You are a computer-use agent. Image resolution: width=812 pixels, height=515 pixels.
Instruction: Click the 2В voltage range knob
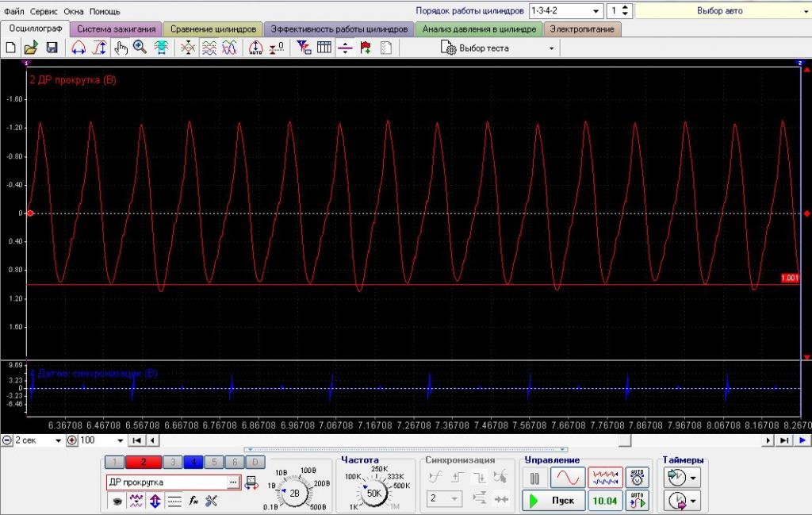point(294,494)
